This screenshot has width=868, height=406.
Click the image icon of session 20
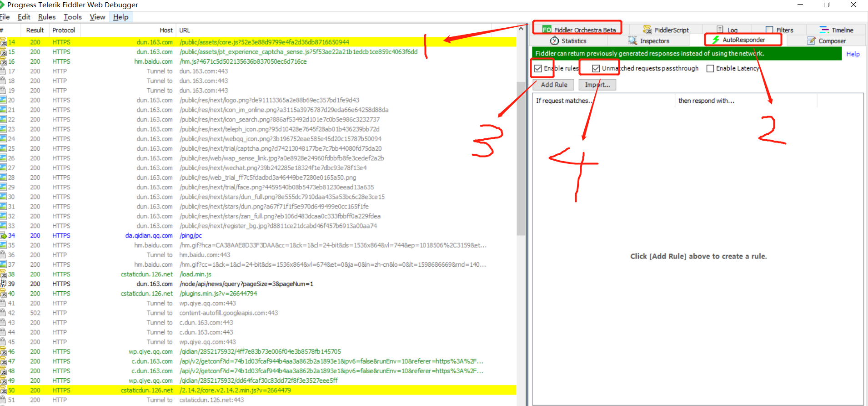(3, 100)
